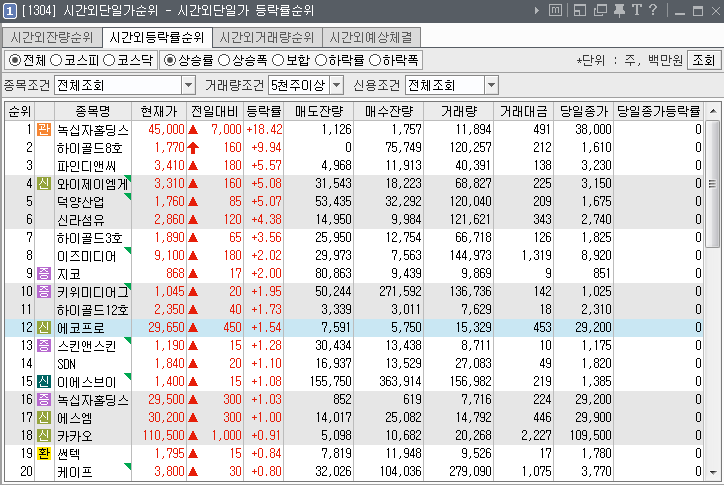724x485 pixels.
Task: Select the 상승률 radio button
Action: point(170,60)
